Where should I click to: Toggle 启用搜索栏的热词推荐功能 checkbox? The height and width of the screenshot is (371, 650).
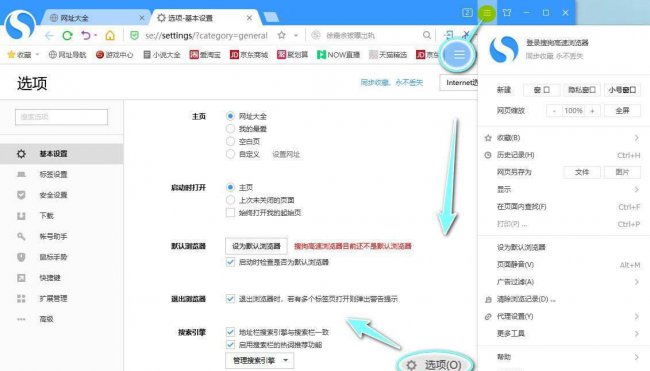[230, 344]
